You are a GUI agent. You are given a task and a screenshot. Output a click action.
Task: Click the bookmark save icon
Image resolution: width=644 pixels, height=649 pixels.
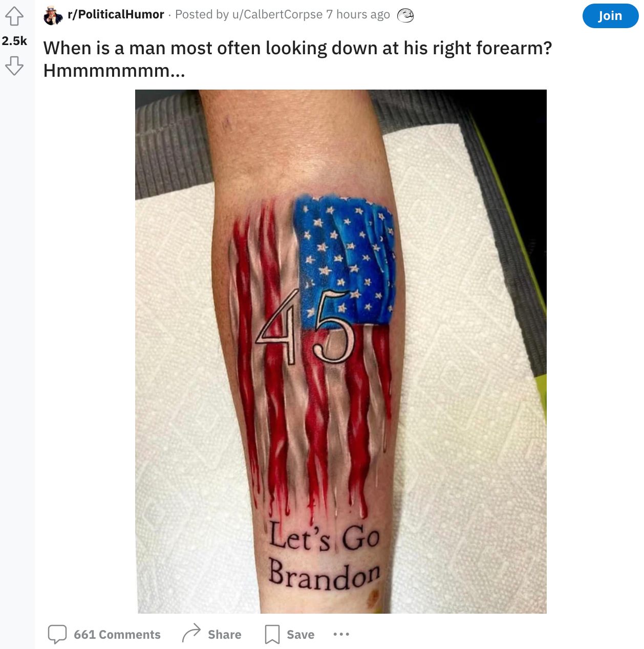click(272, 634)
